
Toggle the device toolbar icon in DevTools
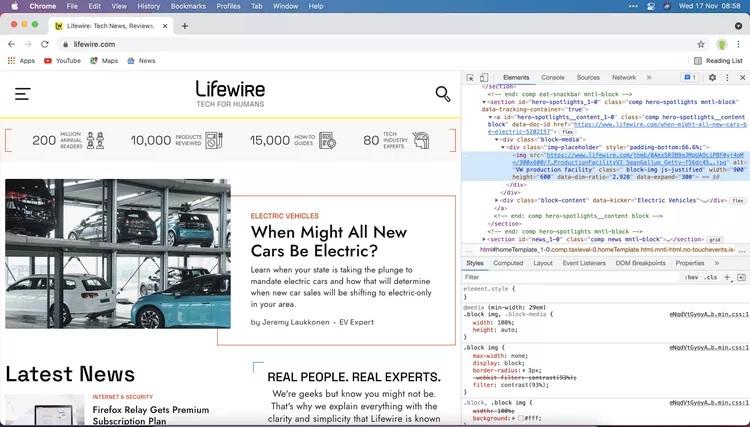(484, 77)
